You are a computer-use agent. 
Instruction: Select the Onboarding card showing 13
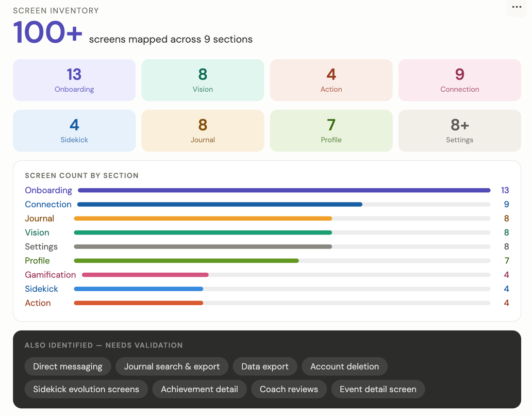[x=74, y=80]
